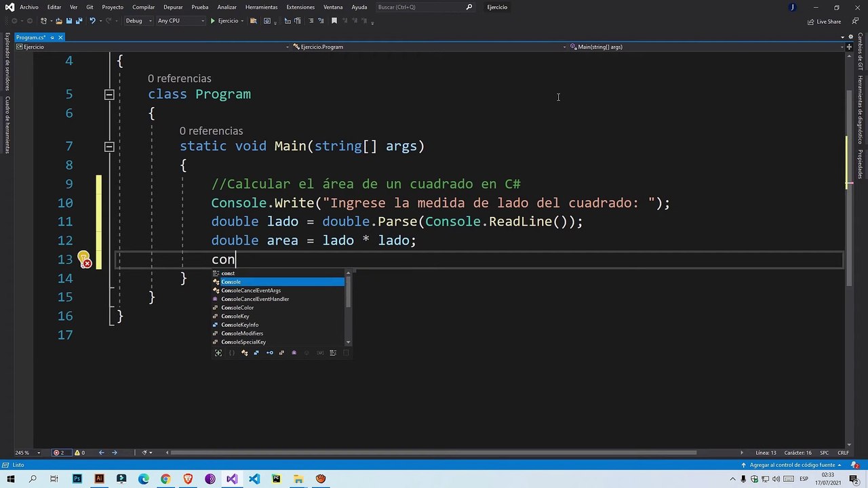Choose 'Console' in the completion list
This screenshot has height=488, width=868.
[278, 282]
